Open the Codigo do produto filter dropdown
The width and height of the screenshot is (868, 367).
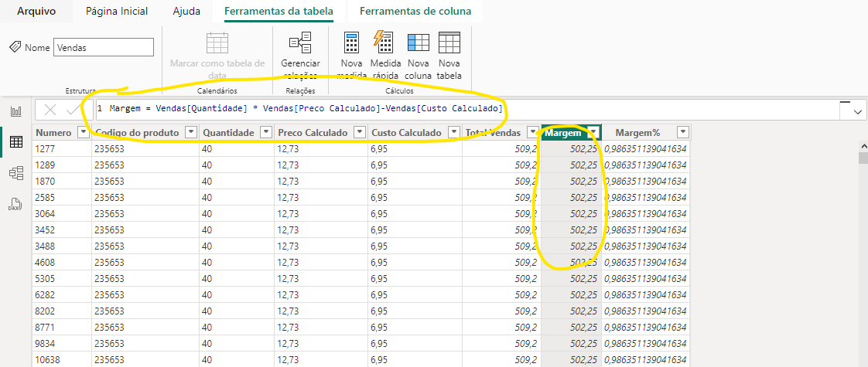(x=190, y=133)
